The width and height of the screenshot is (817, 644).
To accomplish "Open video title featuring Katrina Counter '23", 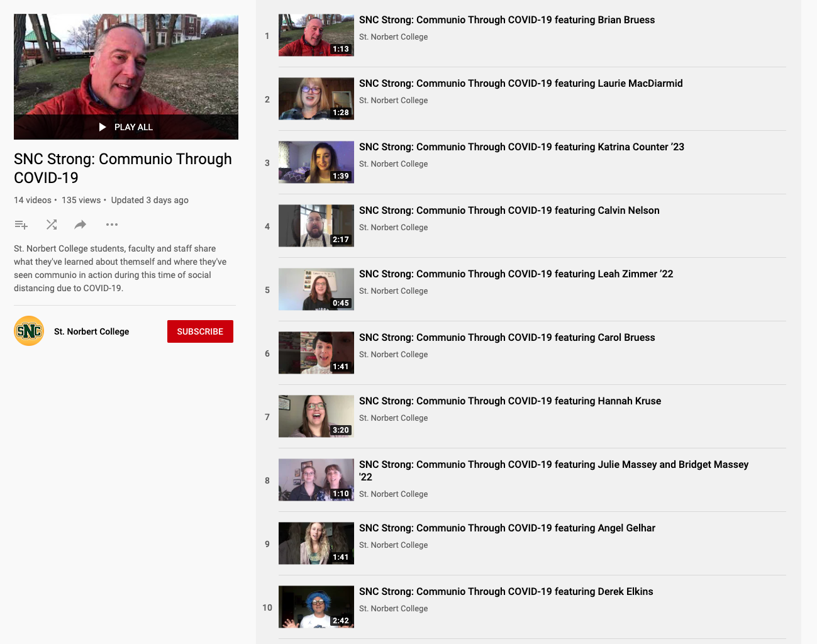I will [x=521, y=147].
